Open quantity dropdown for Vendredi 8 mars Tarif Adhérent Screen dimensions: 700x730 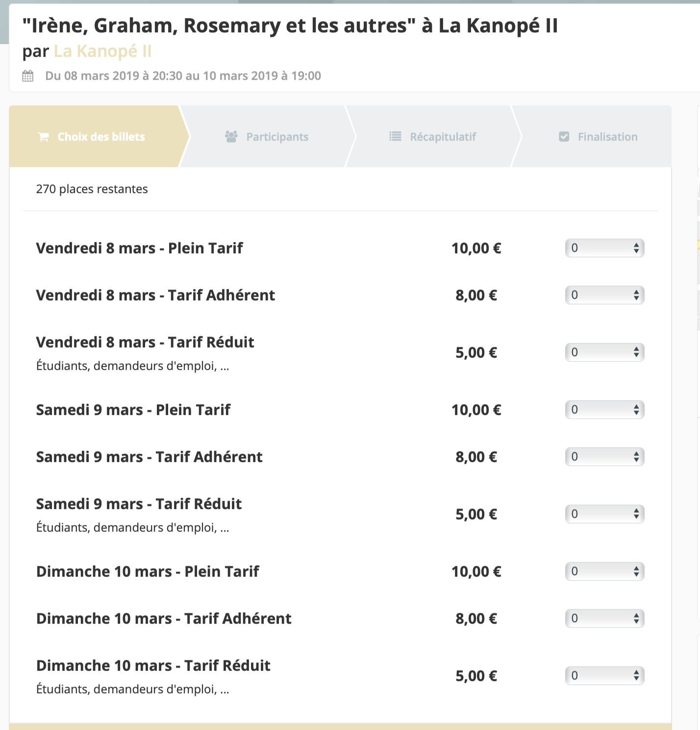[x=604, y=295]
